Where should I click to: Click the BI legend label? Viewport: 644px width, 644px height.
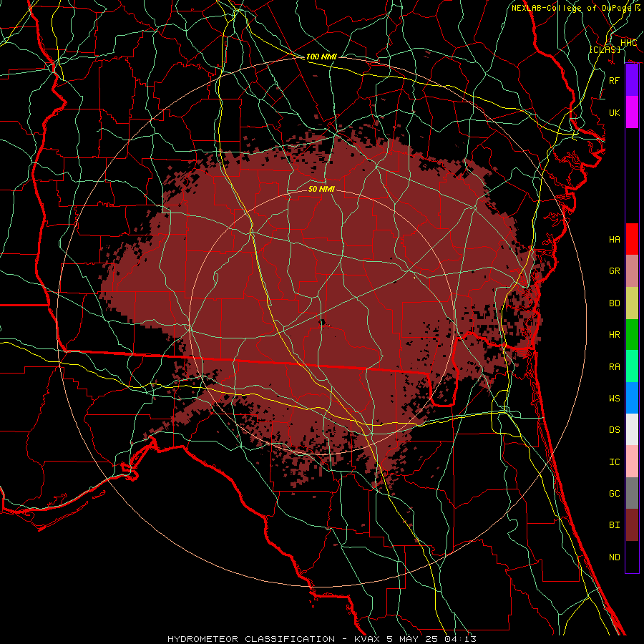[615, 525]
